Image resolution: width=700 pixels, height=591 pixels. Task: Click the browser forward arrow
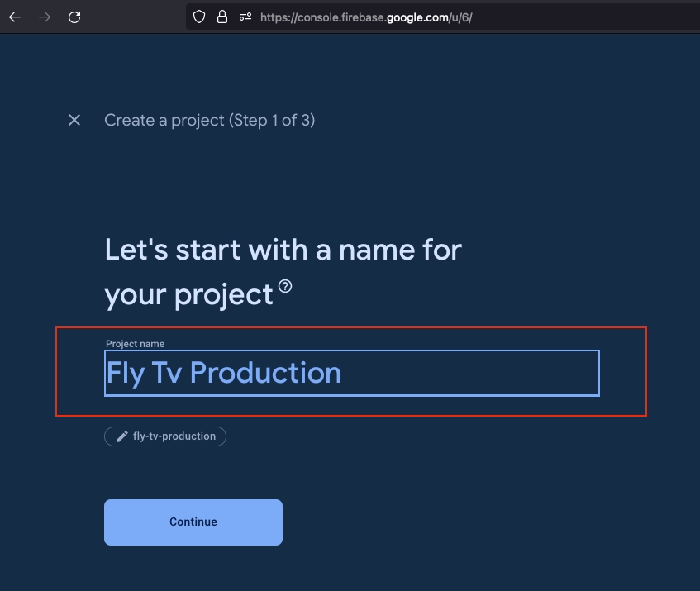(x=45, y=17)
